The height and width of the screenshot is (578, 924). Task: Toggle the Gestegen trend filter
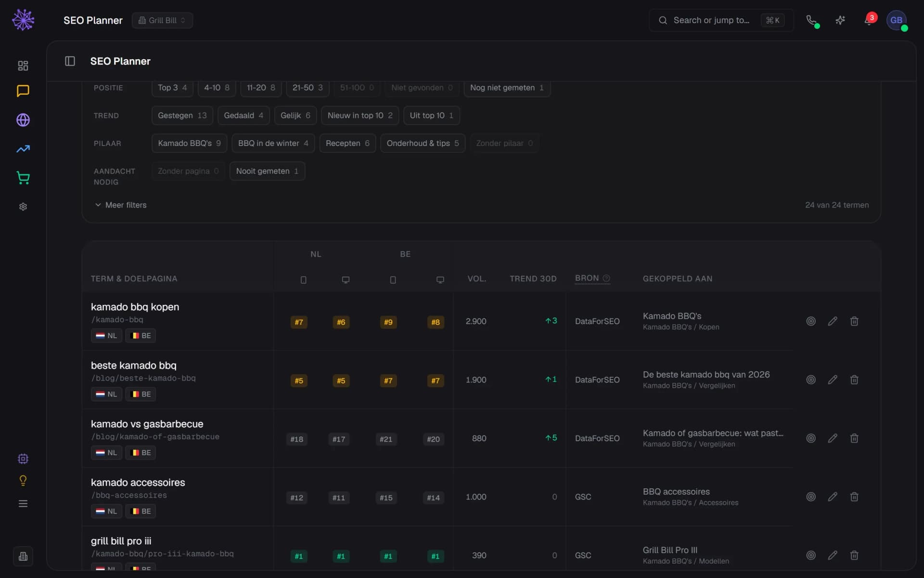pyautogui.click(x=182, y=116)
